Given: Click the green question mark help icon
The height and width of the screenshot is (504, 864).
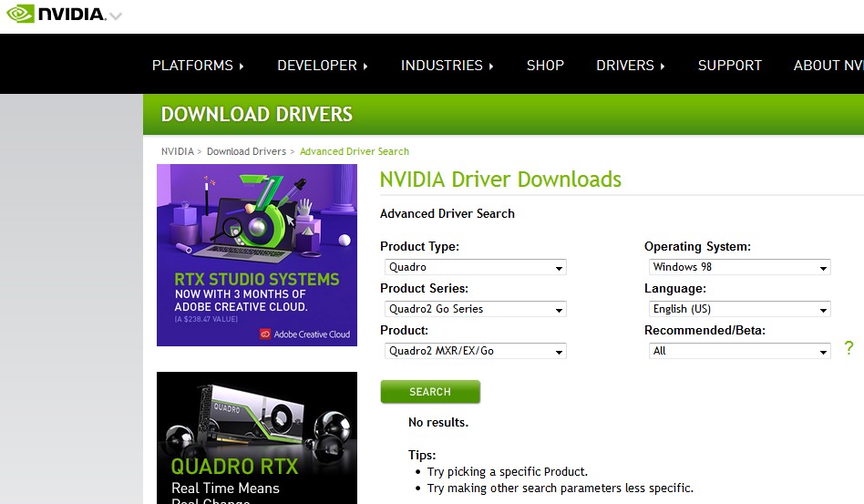Looking at the screenshot, I should pyautogui.click(x=849, y=347).
